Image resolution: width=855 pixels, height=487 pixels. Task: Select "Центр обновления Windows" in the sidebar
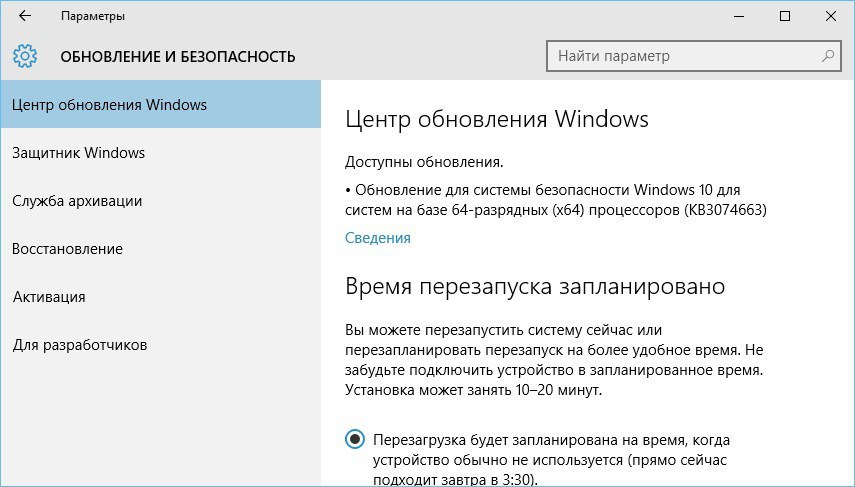[110, 105]
